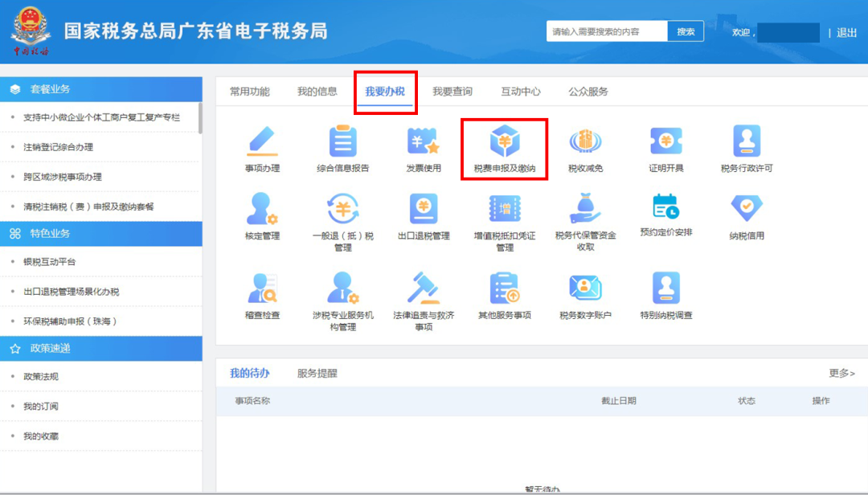Open 政策法规 in sidebar
868x495 pixels.
[x=40, y=377]
